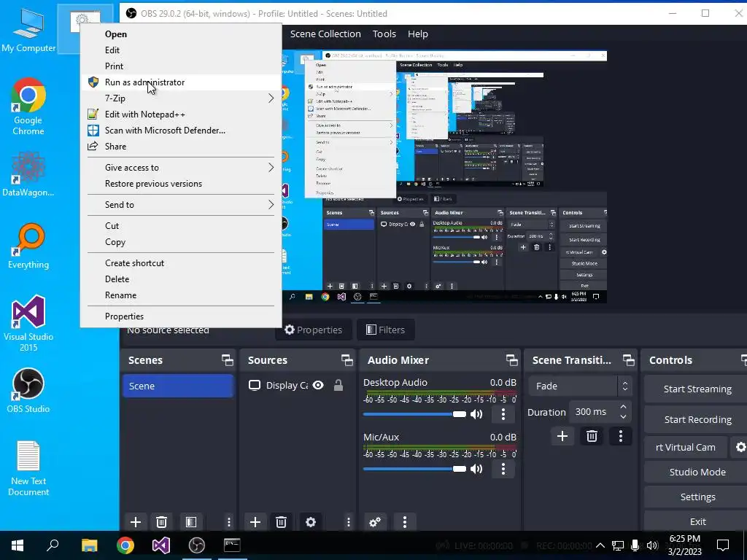
Task: Choose Create shortcut in context menu
Action: 180,262
